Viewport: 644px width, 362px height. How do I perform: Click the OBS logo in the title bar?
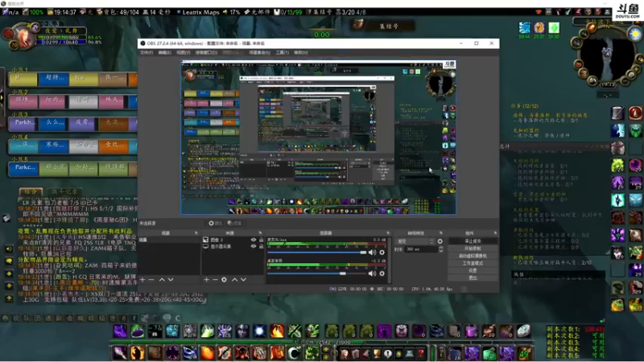[x=142, y=43]
